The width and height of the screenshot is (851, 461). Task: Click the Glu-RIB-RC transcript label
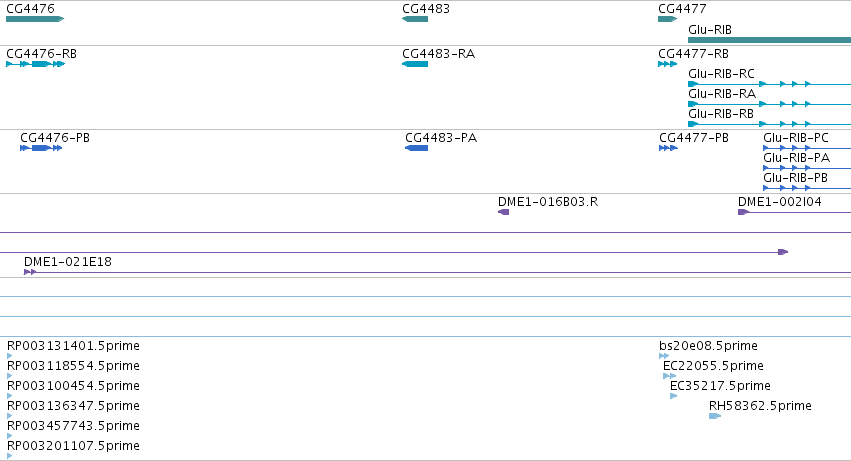[x=721, y=74]
